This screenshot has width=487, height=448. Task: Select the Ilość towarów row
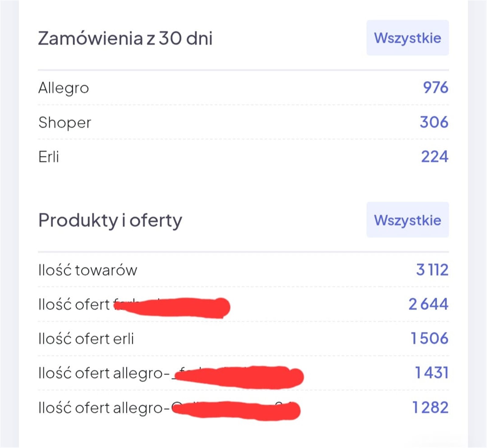point(243,270)
